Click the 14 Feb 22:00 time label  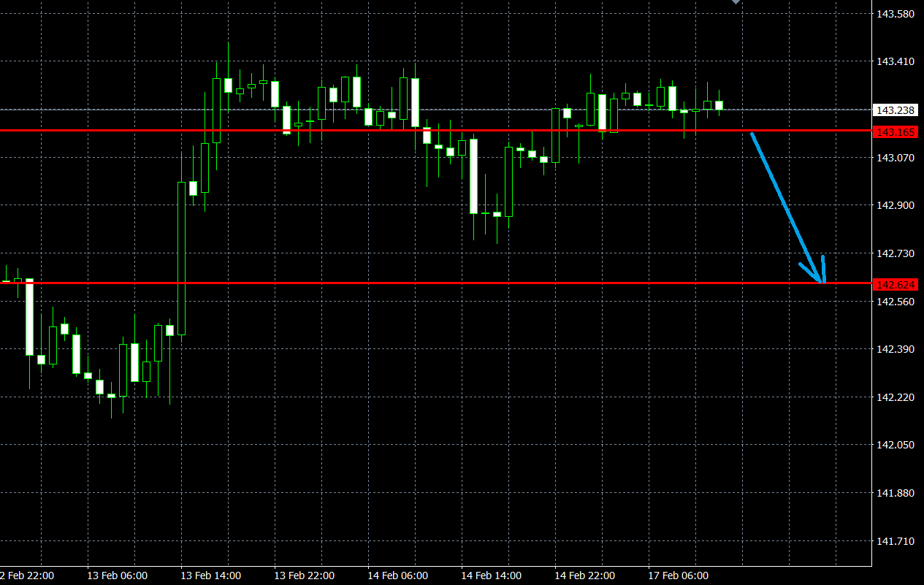pyautogui.click(x=584, y=576)
